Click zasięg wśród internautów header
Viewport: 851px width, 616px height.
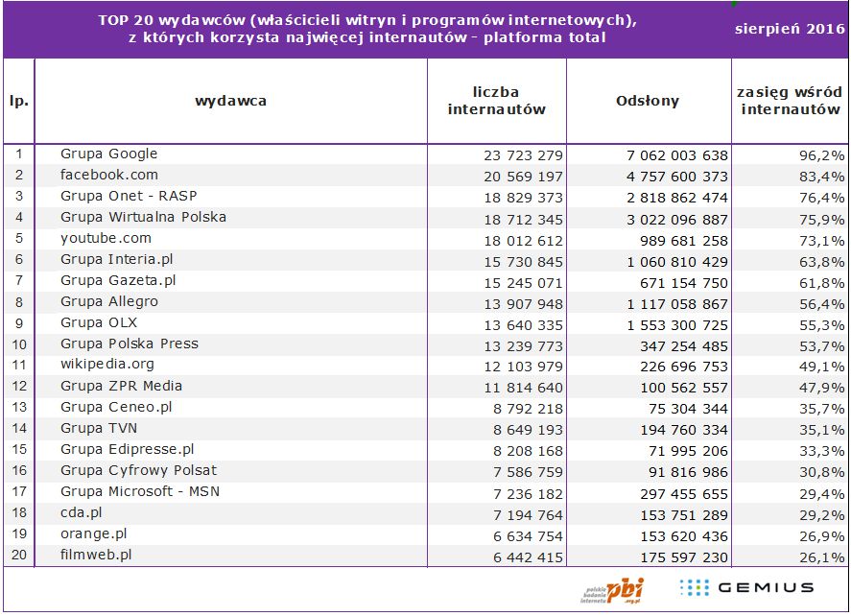[x=790, y=101]
